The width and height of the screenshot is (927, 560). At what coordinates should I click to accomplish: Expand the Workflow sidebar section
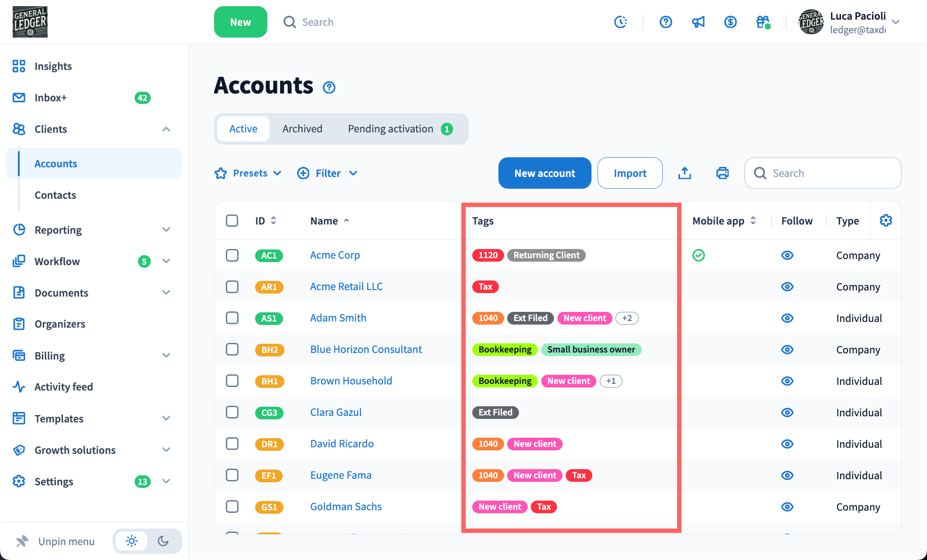[x=166, y=261]
